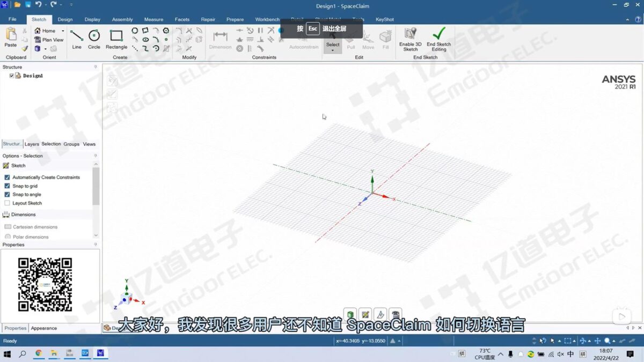This screenshot has height=362, width=644.
Task: Click the Chrome icon in taskbar
Action: pos(38,353)
